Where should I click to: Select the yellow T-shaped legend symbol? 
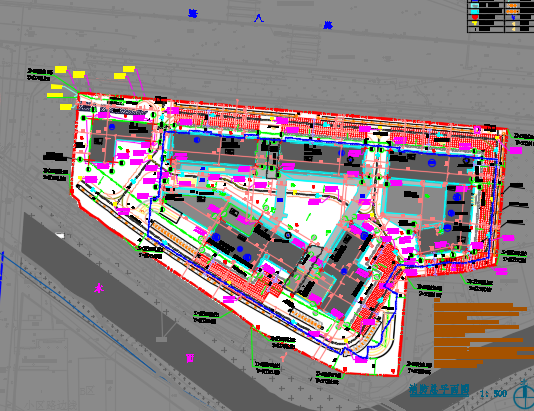[475, 23]
